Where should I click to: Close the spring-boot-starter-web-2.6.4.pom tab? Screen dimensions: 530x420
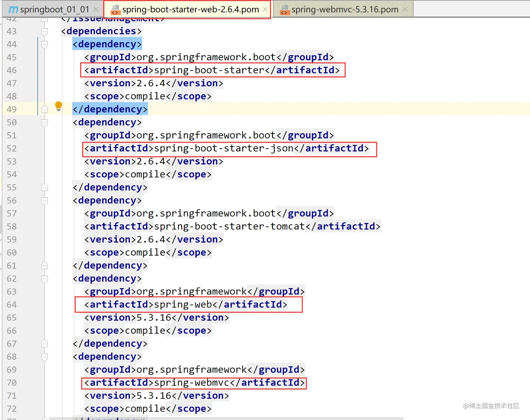click(265, 9)
